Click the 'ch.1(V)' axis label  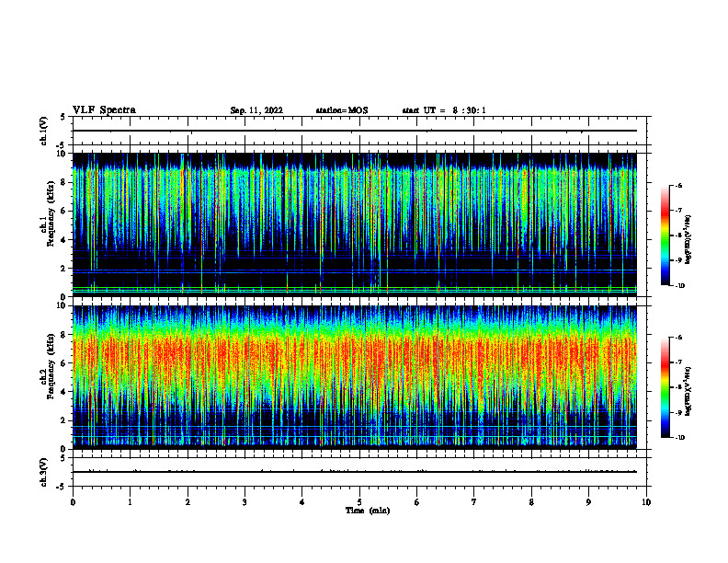coord(44,131)
